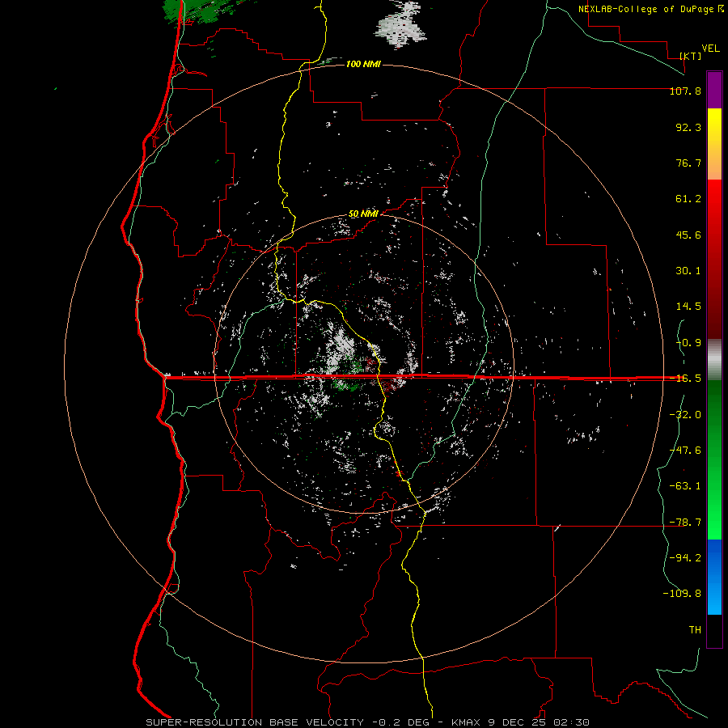Screen dimensions: 728x728
Task: Click the VEL legend title
Action: pyautogui.click(x=710, y=49)
